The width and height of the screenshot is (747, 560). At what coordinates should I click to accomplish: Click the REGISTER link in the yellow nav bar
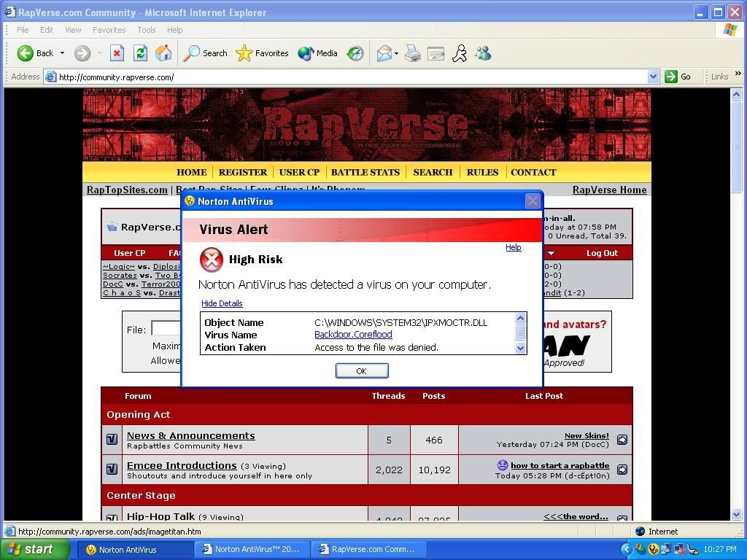(x=243, y=172)
